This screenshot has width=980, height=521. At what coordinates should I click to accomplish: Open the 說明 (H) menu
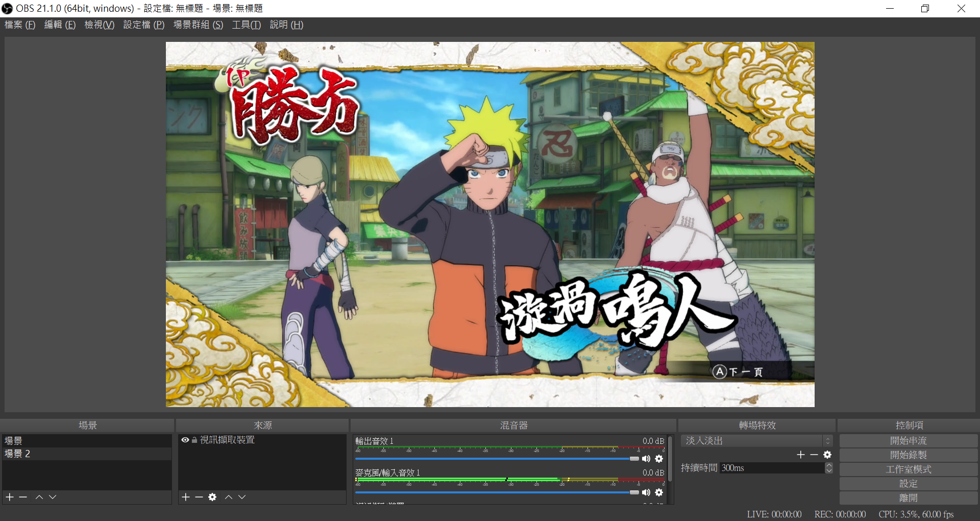point(286,25)
